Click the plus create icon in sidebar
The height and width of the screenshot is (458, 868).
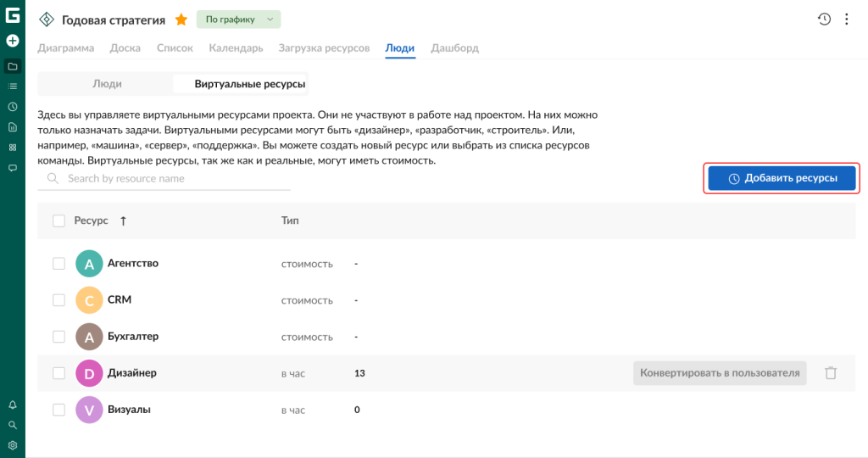[x=12, y=41]
